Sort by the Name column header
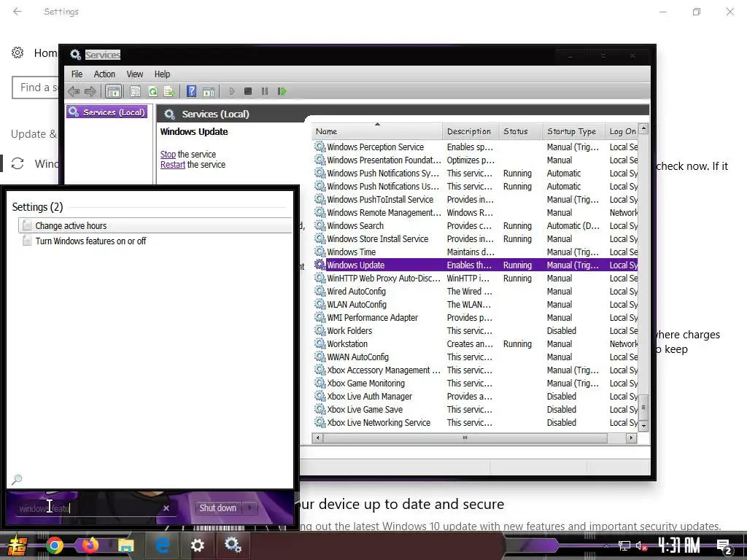The image size is (747, 560). (x=377, y=131)
